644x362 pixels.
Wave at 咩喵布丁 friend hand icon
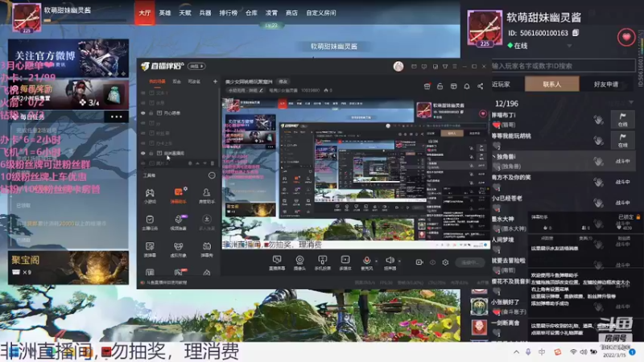pos(598,119)
